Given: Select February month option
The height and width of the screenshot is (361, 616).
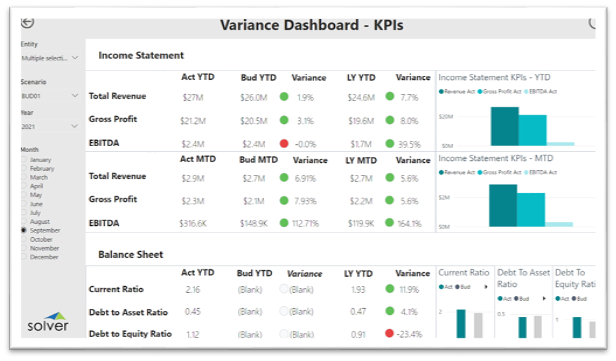Looking at the screenshot, I should click(x=38, y=169).
